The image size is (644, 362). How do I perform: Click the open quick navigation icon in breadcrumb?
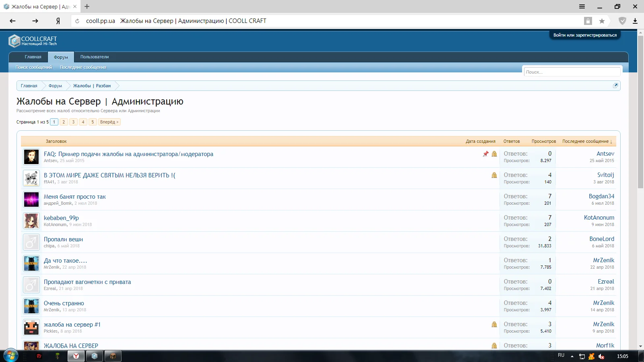click(x=615, y=86)
